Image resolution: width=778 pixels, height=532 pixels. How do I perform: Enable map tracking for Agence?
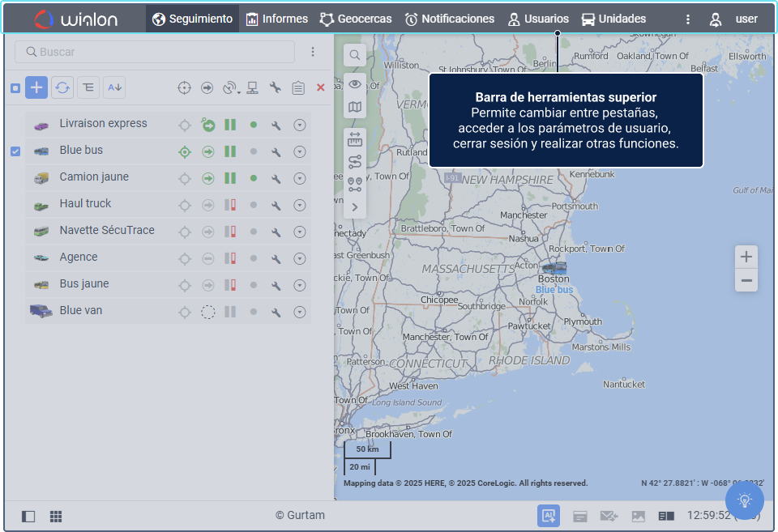point(185,259)
